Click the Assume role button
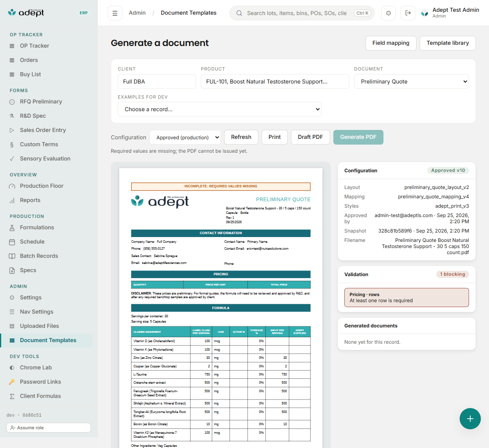The image size is (489, 448). 48,428
